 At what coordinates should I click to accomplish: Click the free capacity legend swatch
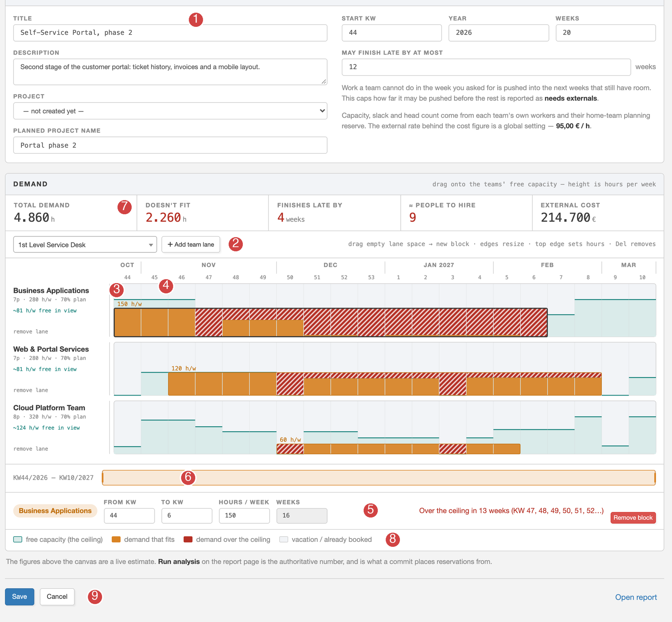pos(18,540)
